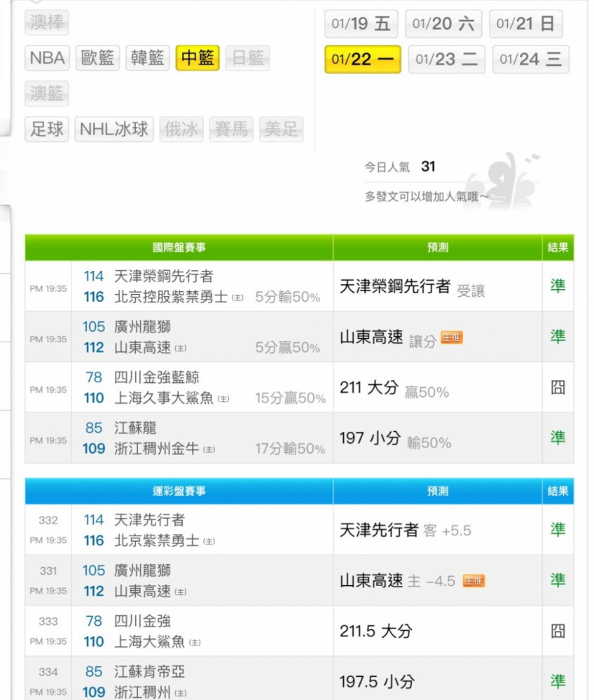Image resolution: width=594 pixels, height=700 pixels.
Task: Select highlighted date 01/22 一
Action: (363, 59)
